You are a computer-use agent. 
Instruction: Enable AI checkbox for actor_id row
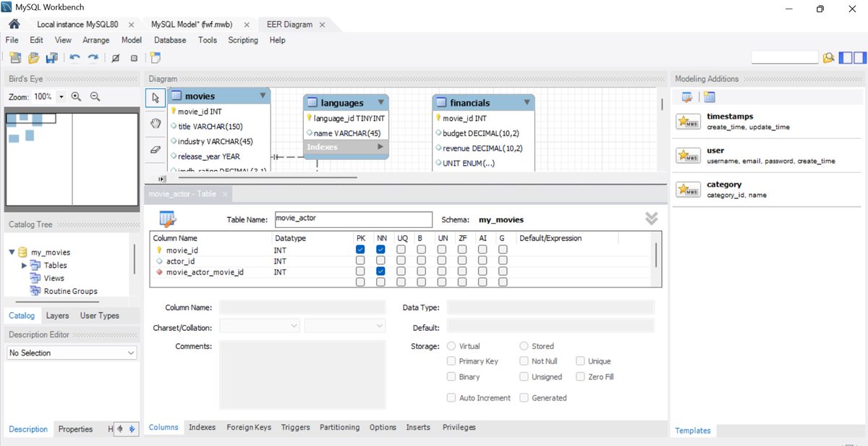[x=482, y=261]
